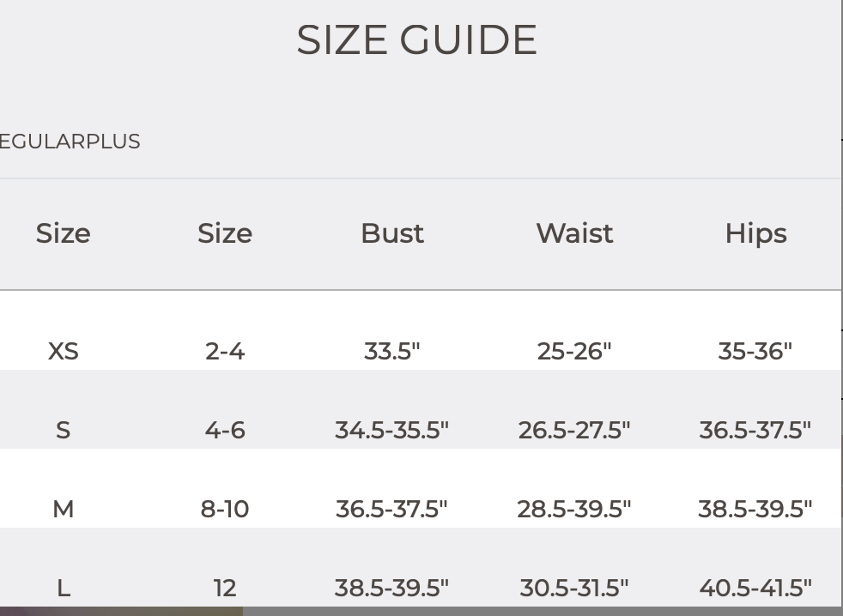Click the Size header above XS
Viewport: 843px width, 616px height.
[x=63, y=234]
